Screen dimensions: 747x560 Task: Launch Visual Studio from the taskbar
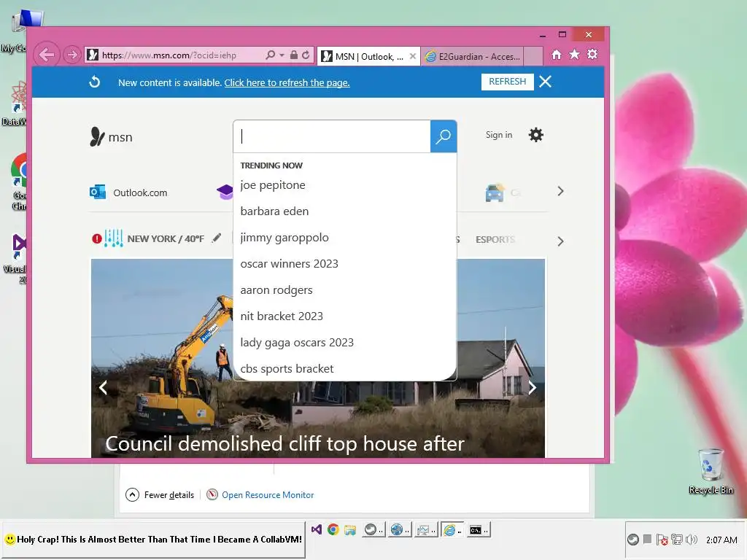317,529
